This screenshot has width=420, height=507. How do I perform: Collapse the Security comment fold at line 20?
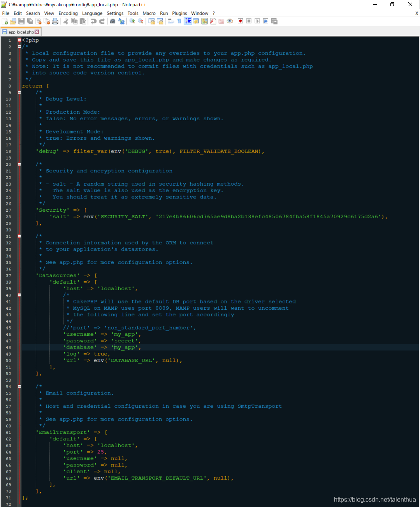coord(19,164)
